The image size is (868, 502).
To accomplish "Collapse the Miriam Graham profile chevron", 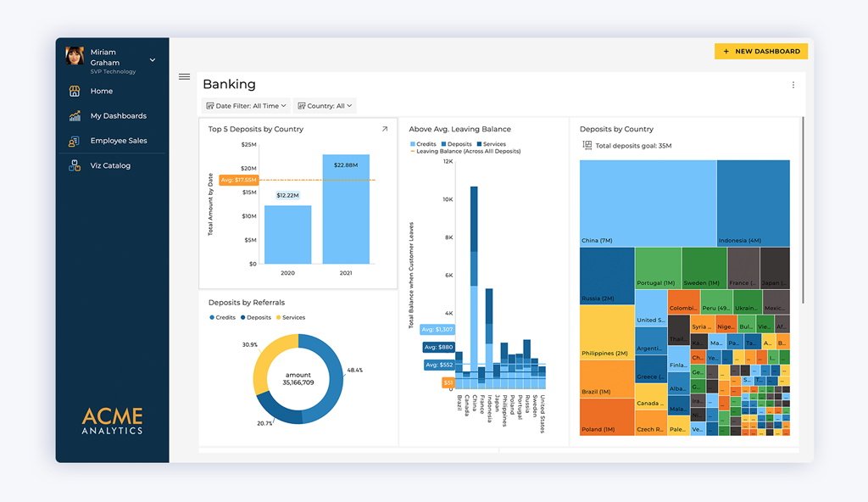I will (152, 59).
